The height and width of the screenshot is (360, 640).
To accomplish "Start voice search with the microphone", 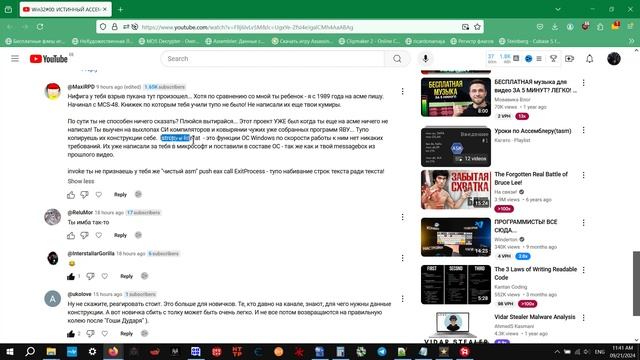I will pos(425,59).
